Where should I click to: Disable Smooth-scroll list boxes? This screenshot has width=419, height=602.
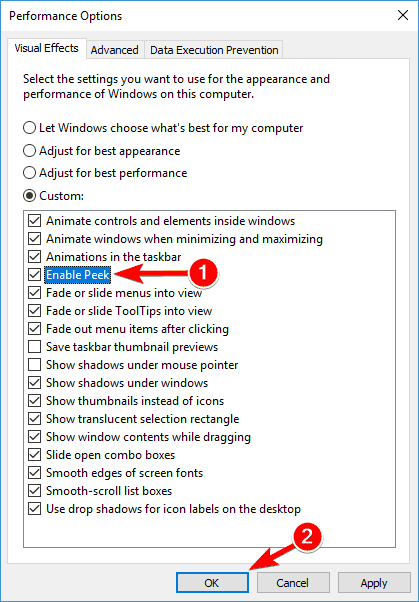pos(35,491)
